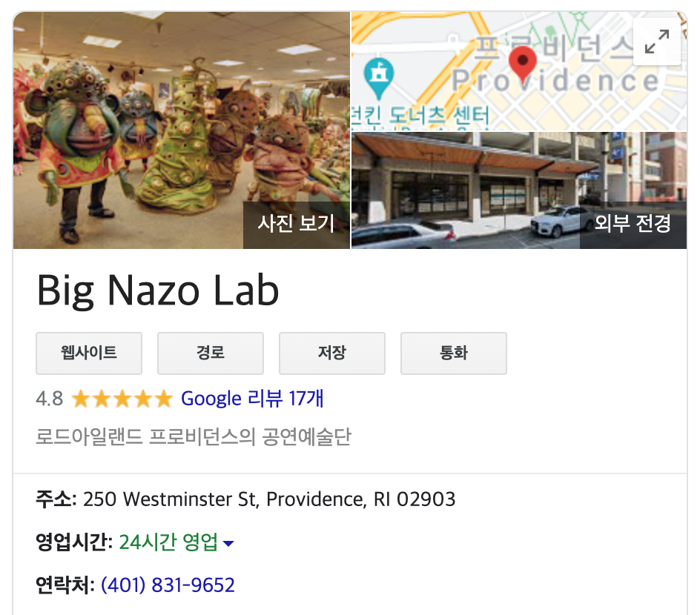Click the red location pin on map
The height and width of the screenshot is (615, 700).
coord(522,64)
